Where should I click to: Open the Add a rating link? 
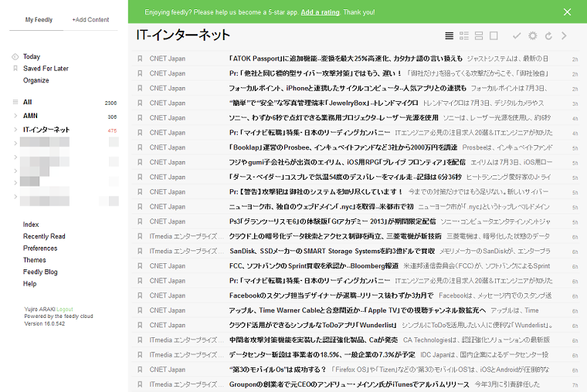pyautogui.click(x=320, y=12)
